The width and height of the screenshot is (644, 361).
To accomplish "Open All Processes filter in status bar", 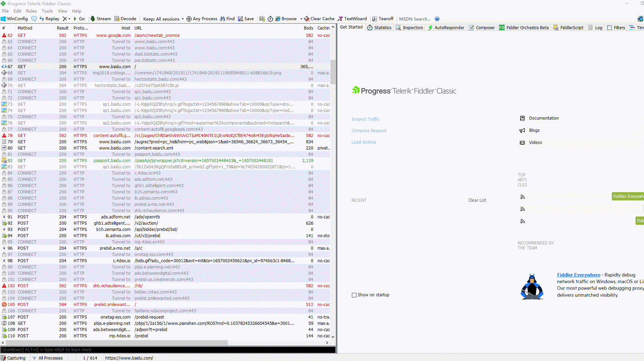I will 48,358.
